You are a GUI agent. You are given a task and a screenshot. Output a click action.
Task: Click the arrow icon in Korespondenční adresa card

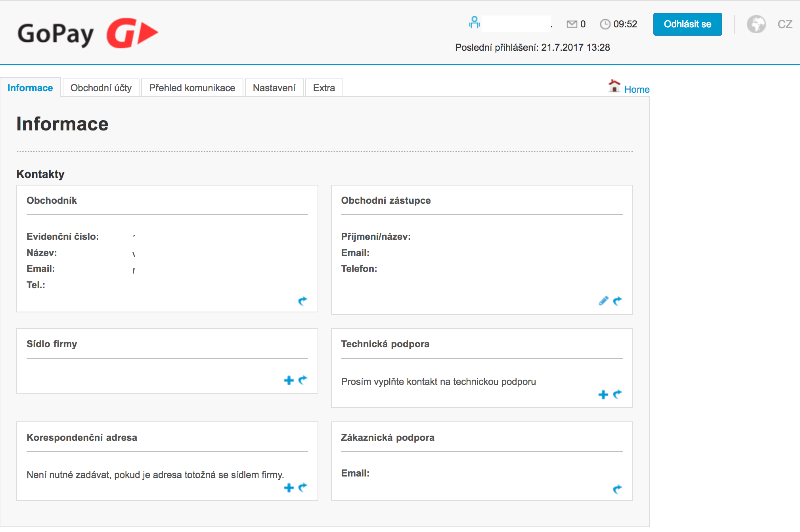tap(302, 488)
